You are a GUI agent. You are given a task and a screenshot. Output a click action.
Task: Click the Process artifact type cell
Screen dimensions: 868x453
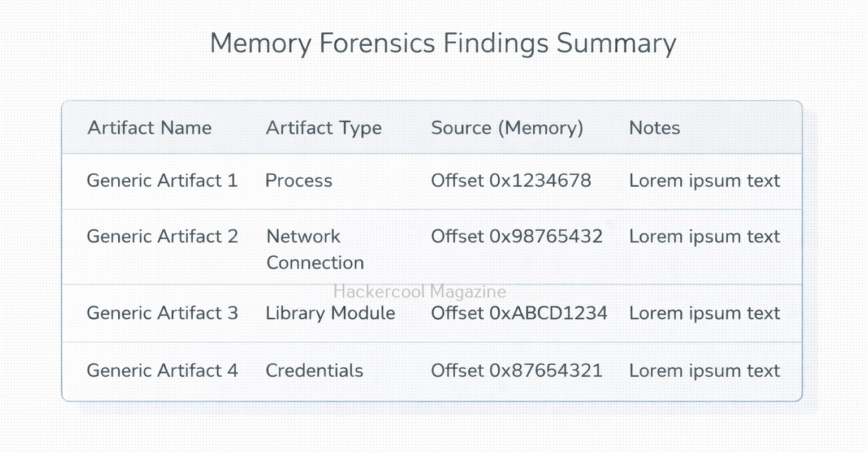click(299, 181)
